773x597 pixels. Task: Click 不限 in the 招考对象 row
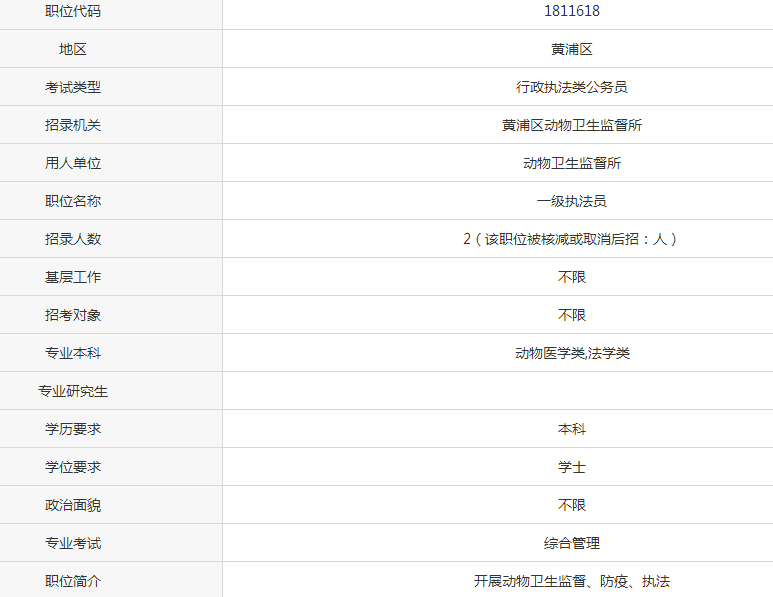pos(572,315)
